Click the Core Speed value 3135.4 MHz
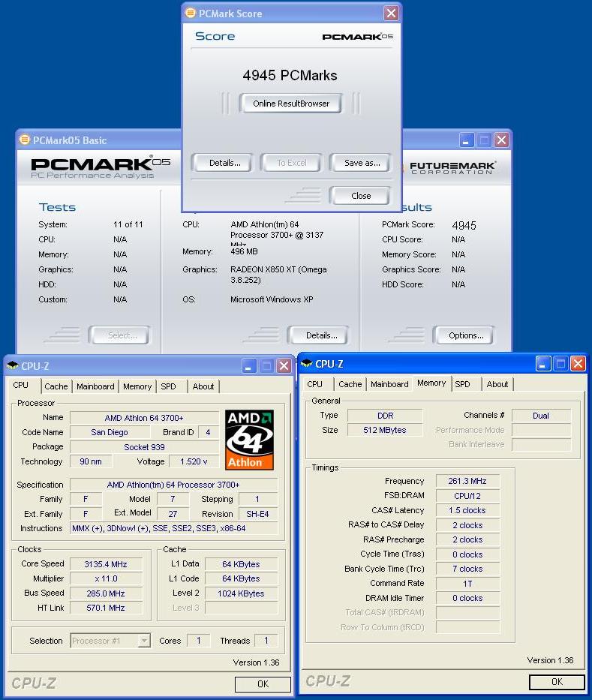 [x=106, y=564]
